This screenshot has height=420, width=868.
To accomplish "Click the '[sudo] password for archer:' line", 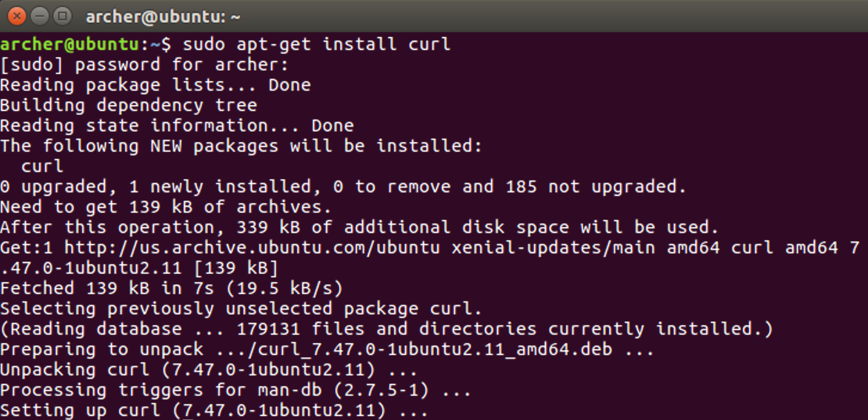I will pyautogui.click(x=144, y=65).
